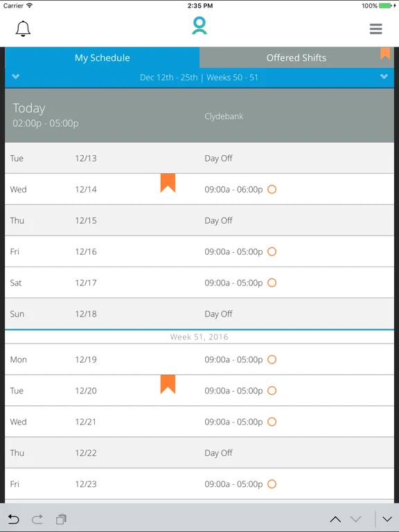Click the 2:35 PM clock in status bar
The height and width of the screenshot is (532, 399).
click(200, 6)
